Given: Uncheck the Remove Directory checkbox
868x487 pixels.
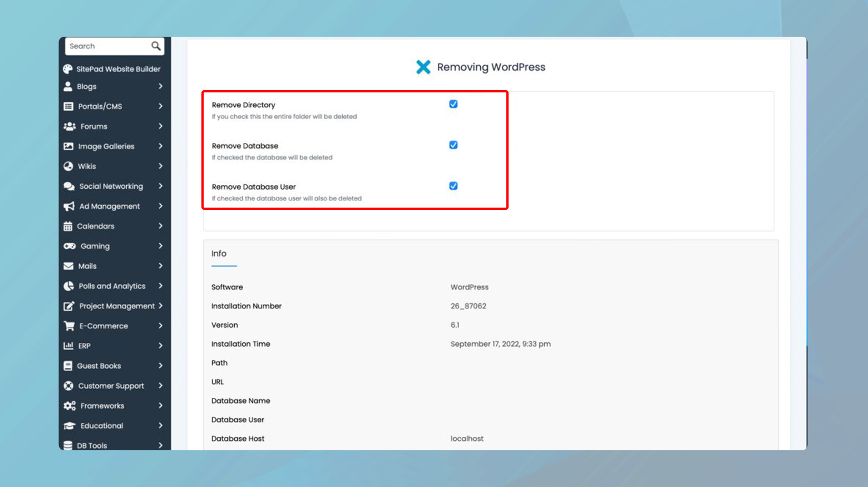Looking at the screenshot, I should tap(453, 104).
